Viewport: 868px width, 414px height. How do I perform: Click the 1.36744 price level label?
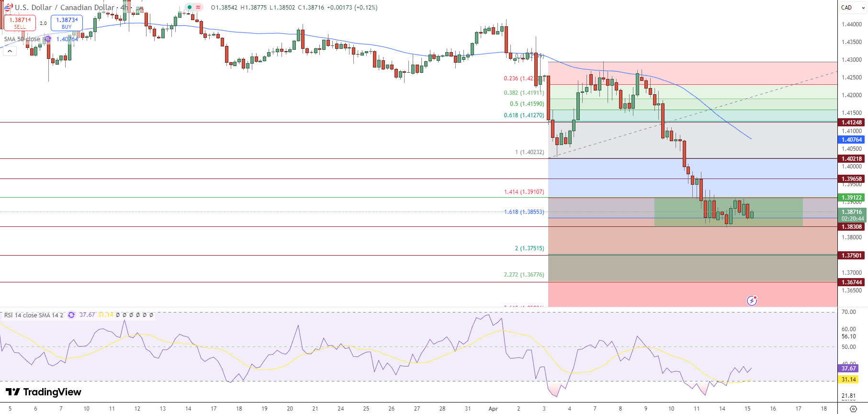852,282
